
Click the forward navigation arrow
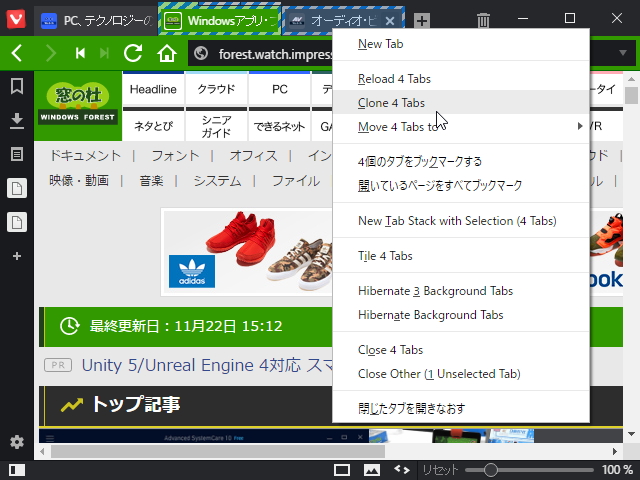click(x=51, y=53)
